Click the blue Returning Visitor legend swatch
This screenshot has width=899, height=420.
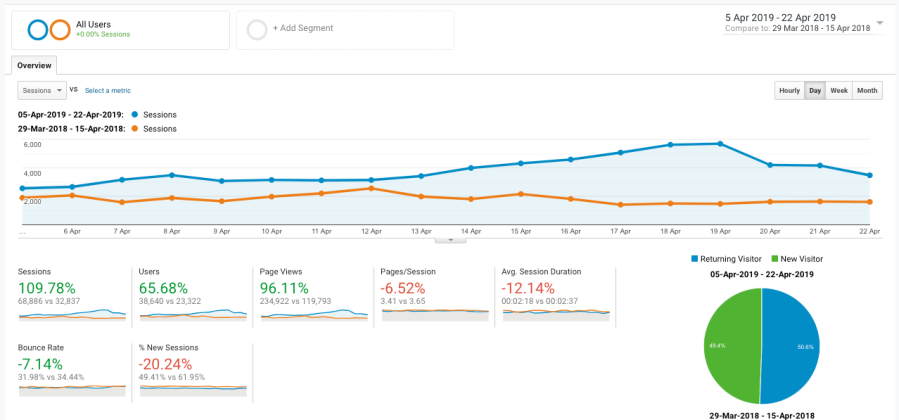tap(693, 259)
